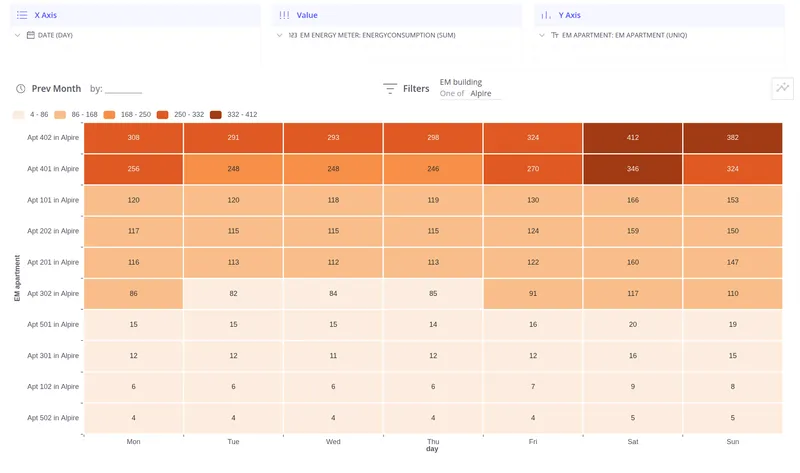Click the Y Axis bar chart icon

546,15
